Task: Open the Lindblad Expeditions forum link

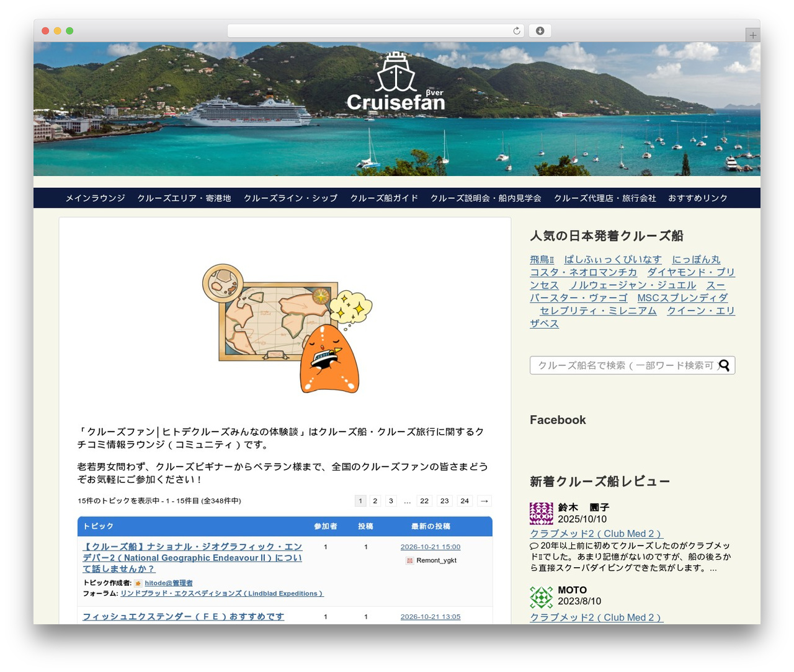Action: click(x=222, y=594)
